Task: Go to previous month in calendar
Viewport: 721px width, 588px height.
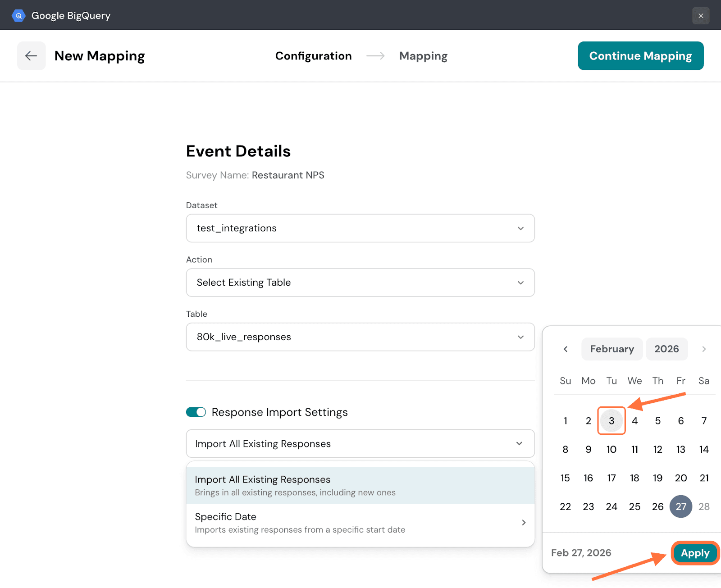Action: (x=566, y=349)
